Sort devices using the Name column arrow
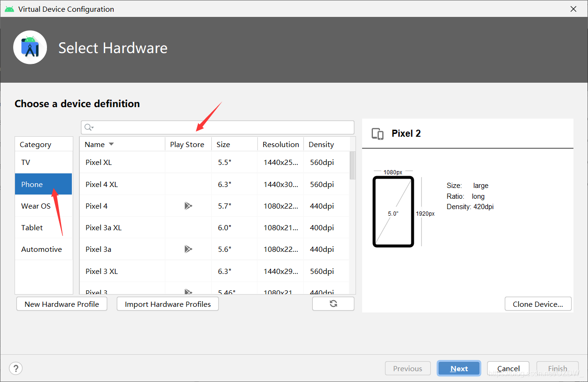Image resolution: width=588 pixels, height=382 pixels. tap(111, 144)
